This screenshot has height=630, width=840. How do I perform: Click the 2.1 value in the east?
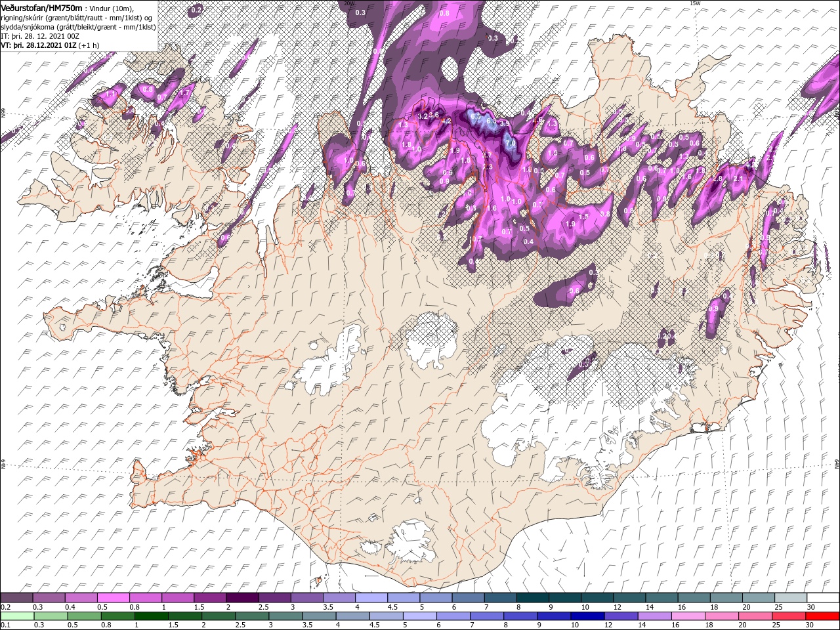(738, 178)
